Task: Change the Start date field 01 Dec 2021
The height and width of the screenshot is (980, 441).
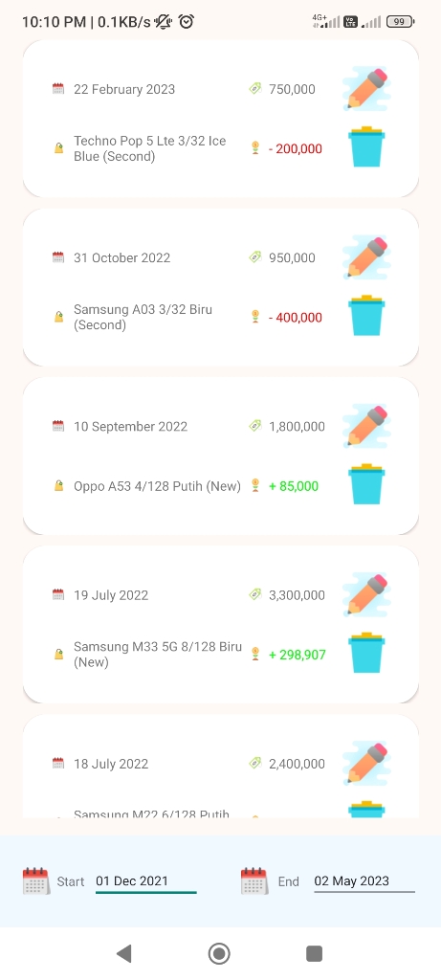Action: point(146,881)
